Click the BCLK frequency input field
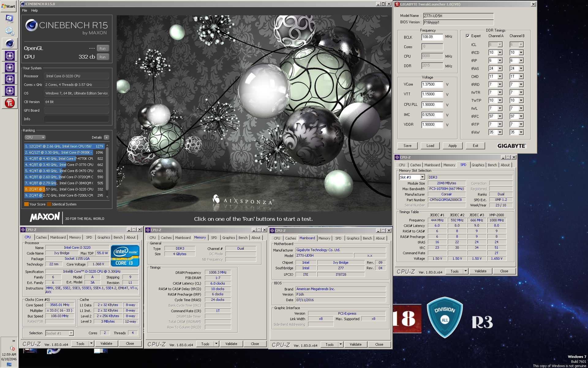 pos(432,37)
